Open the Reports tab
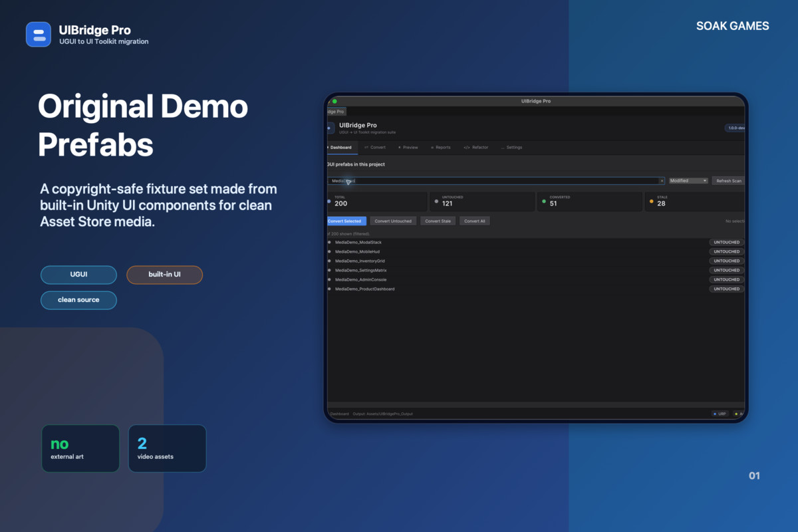This screenshot has width=798, height=532. tap(441, 148)
